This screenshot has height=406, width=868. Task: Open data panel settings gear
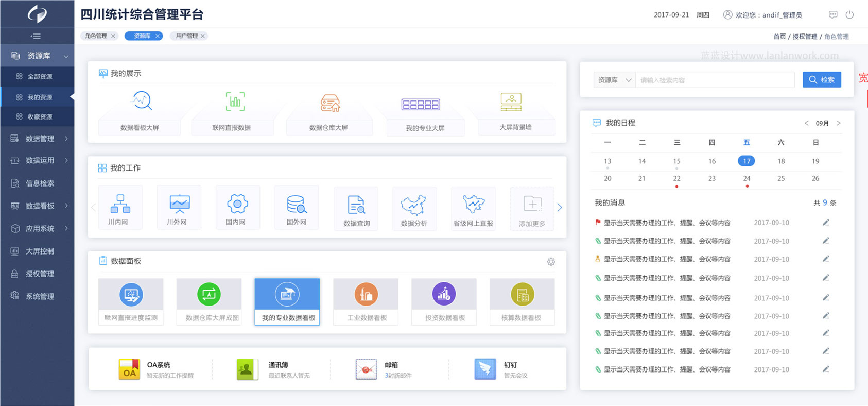tap(551, 262)
